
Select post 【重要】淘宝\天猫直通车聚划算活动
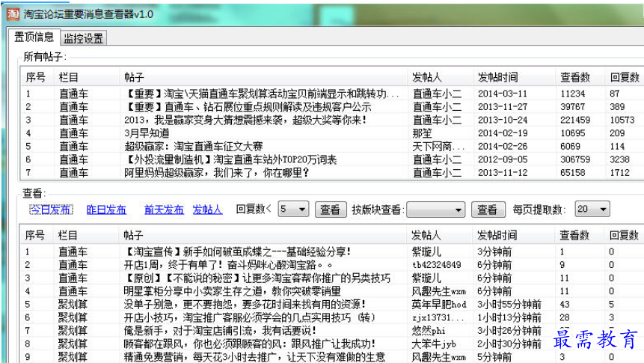pyautogui.click(x=262, y=94)
